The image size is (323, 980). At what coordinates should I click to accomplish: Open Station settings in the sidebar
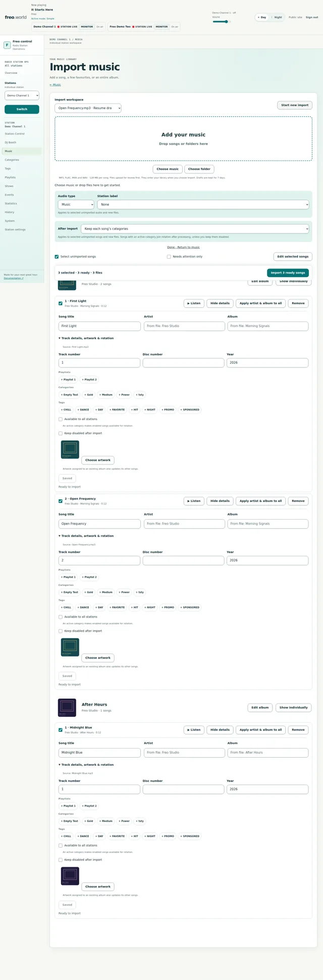click(15, 229)
